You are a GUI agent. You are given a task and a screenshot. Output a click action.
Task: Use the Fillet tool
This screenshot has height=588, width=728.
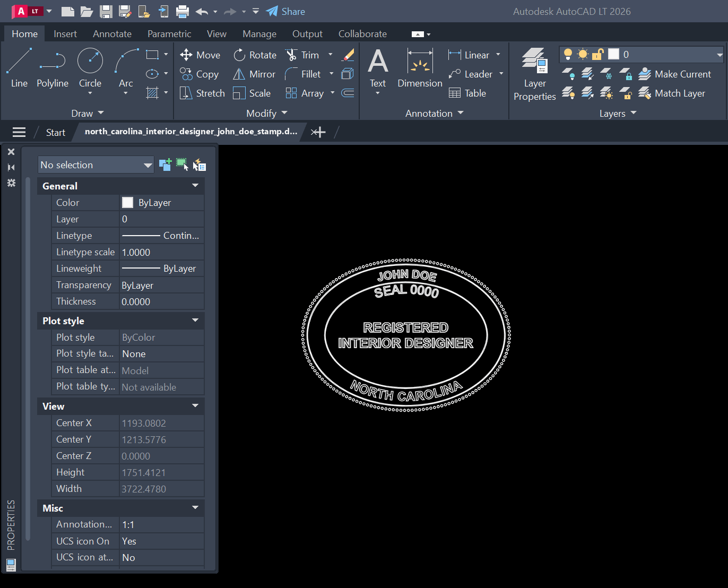pos(303,74)
